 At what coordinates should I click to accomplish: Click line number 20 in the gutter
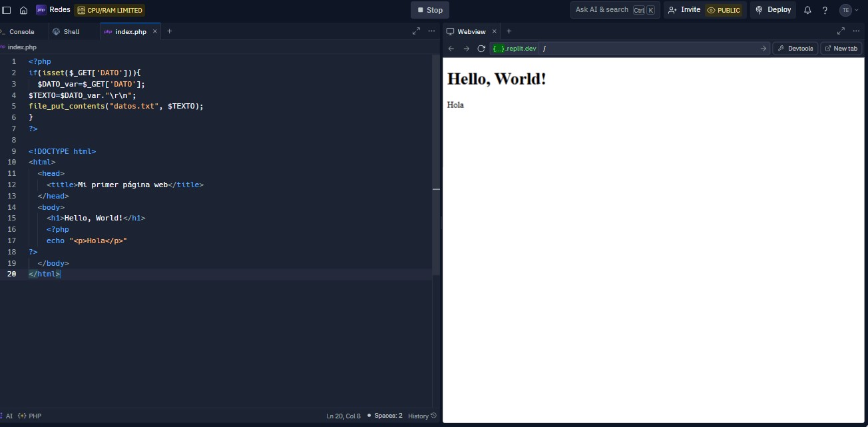pyautogui.click(x=12, y=274)
